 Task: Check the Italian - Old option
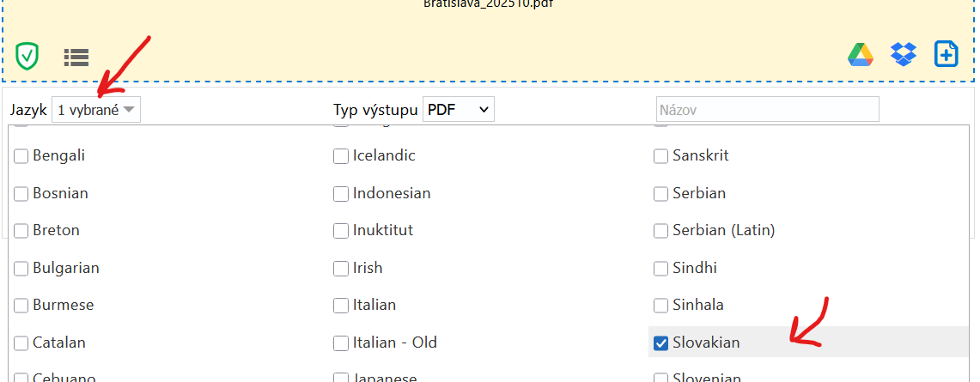[x=341, y=343]
